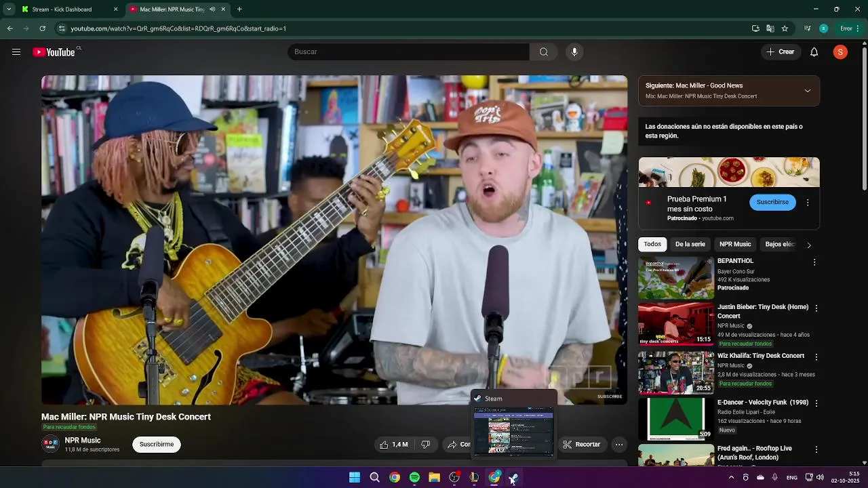This screenshot has width=868, height=488.
Task: Open the YouTube guide hamburger menu
Action: (x=16, y=52)
